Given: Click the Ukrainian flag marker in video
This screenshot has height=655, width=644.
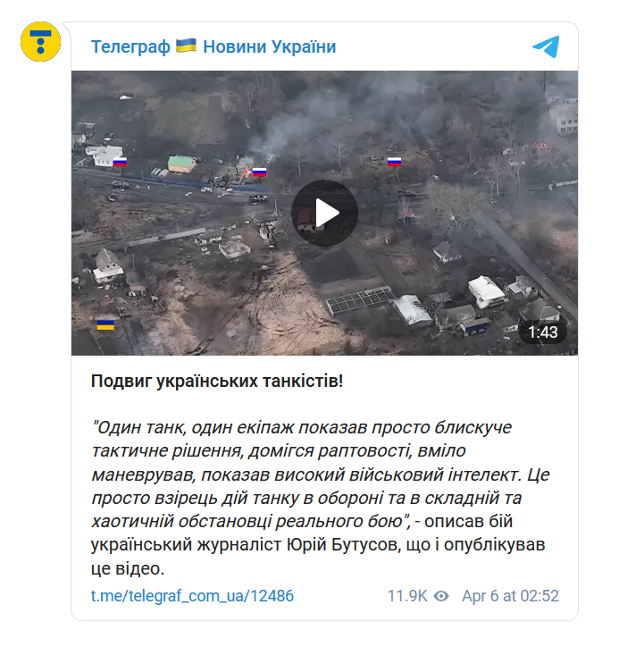Looking at the screenshot, I should [x=105, y=325].
